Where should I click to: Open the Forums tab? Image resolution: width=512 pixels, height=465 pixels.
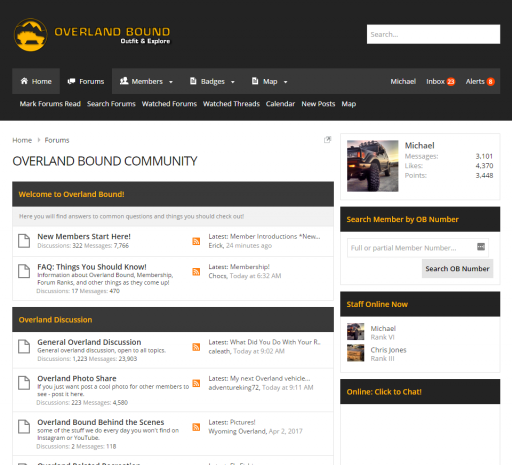86,81
